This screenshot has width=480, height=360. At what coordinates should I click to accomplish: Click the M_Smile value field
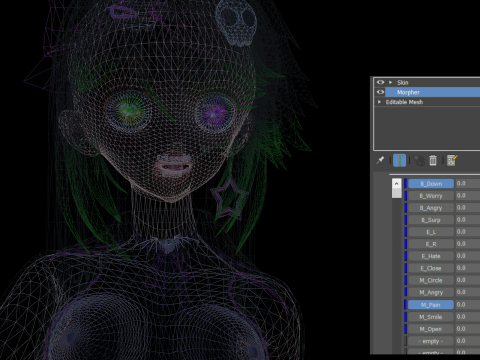pos(468,317)
